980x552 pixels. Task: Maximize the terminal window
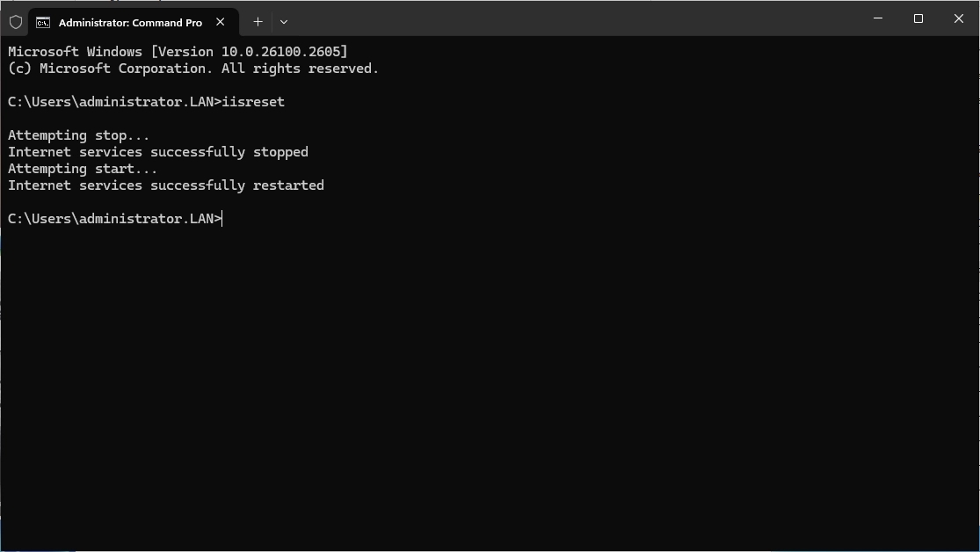pyautogui.click(x=918, y=18)
